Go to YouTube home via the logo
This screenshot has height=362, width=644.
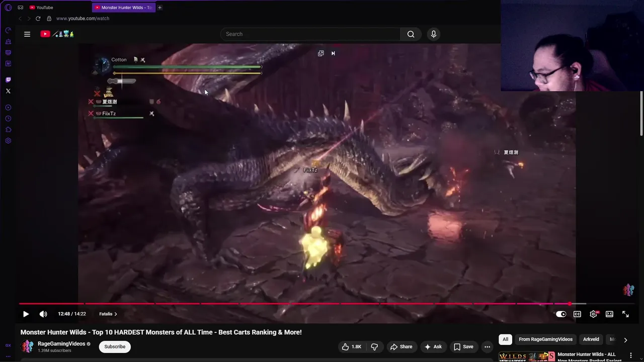click(57, 34)
